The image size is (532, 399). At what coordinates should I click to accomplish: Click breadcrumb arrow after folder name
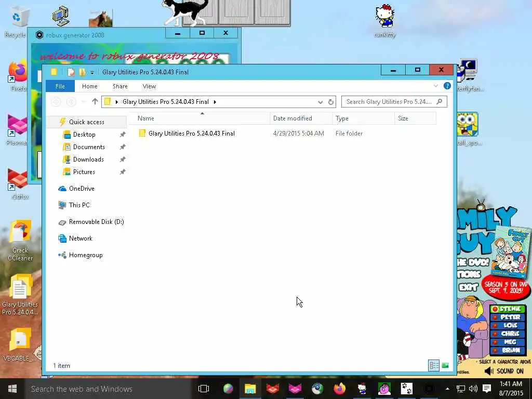(x=215, y=102)
